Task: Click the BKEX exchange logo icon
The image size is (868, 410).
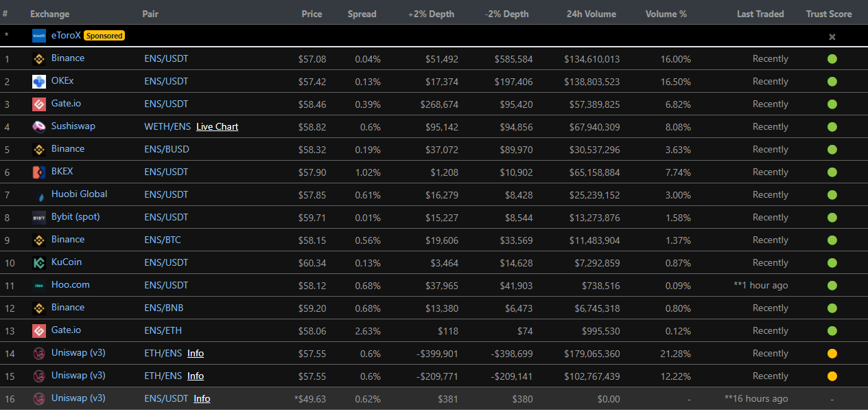Action: (39, 172)
